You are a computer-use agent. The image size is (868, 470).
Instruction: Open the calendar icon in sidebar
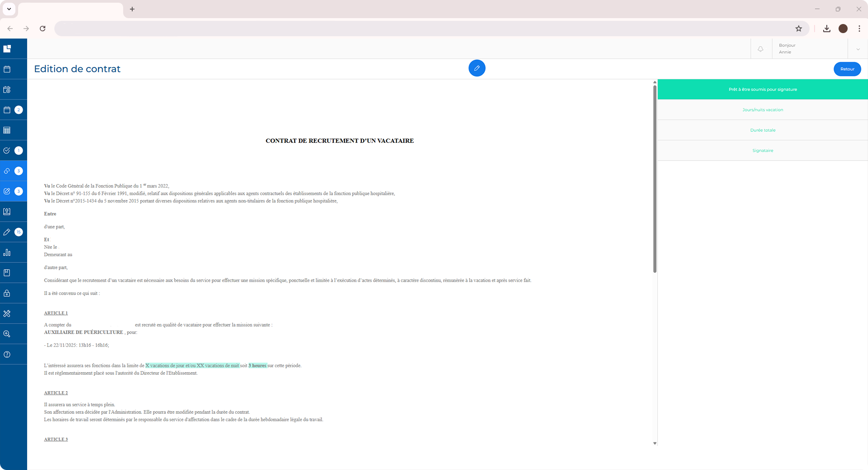pyautogui.click(x=7, y=69)
